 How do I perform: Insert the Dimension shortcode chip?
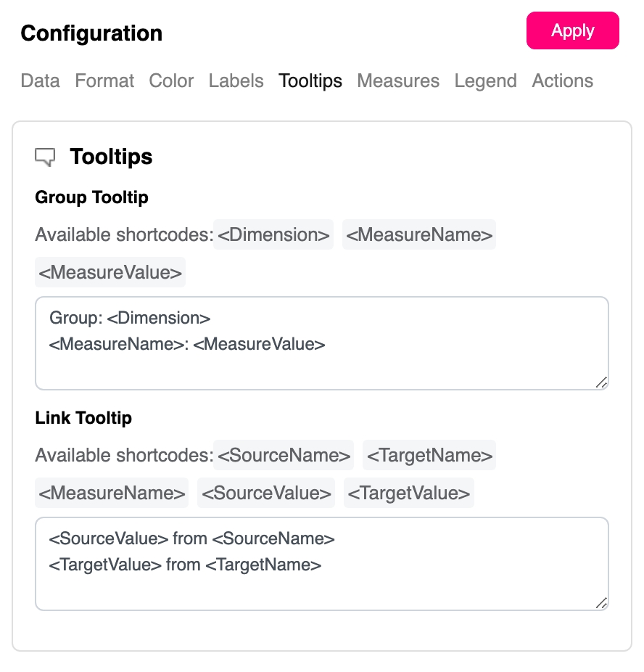pos(273,234)
